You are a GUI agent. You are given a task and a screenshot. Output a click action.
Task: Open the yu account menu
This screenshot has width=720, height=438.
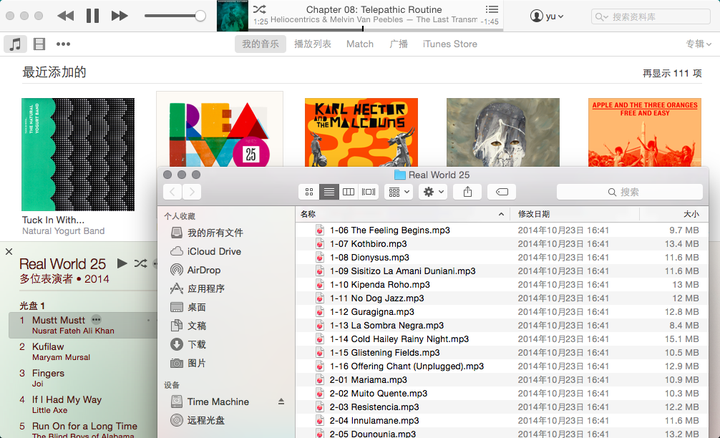pos(546,17)
